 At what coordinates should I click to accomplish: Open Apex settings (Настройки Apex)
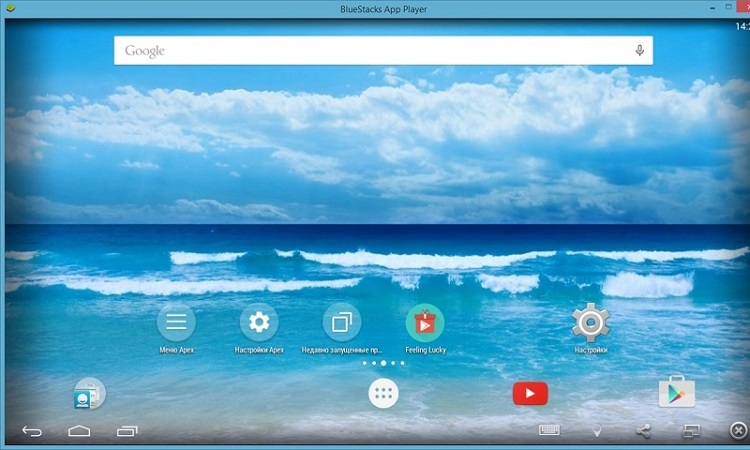tap(259, 322)
